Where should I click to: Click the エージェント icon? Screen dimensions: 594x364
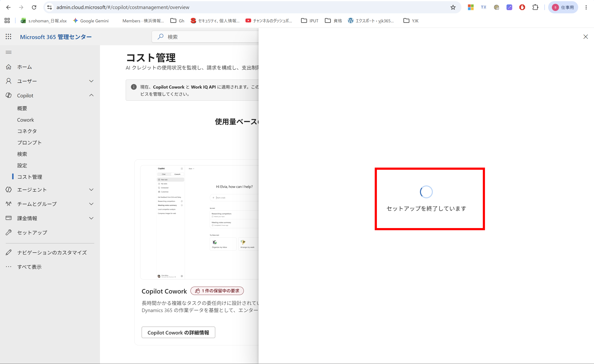(x=9, y=190)
